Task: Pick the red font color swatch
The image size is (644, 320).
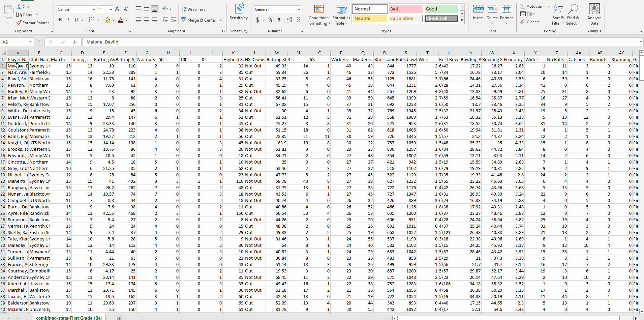Action: pyautogui.click(x=121, y=20)
